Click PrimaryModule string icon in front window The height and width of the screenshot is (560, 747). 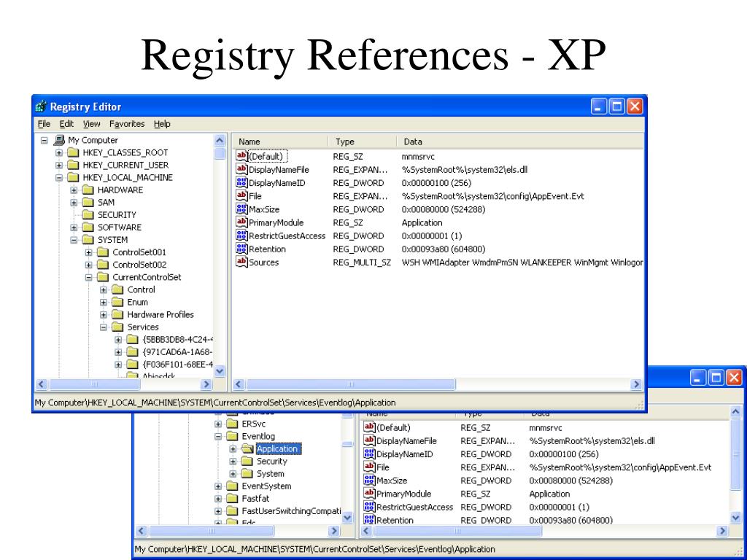[x=241, y=222]
